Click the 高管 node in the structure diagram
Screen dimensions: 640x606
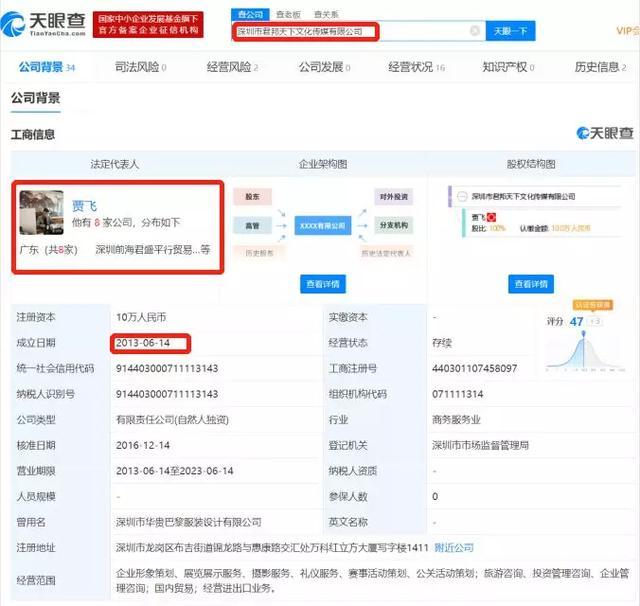pos(252,225)
